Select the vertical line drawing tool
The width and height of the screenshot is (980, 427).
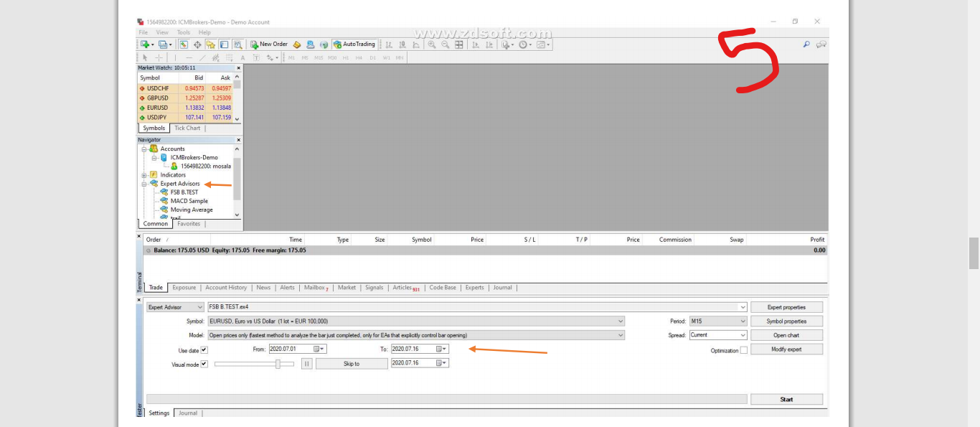(x=175, y=57)
